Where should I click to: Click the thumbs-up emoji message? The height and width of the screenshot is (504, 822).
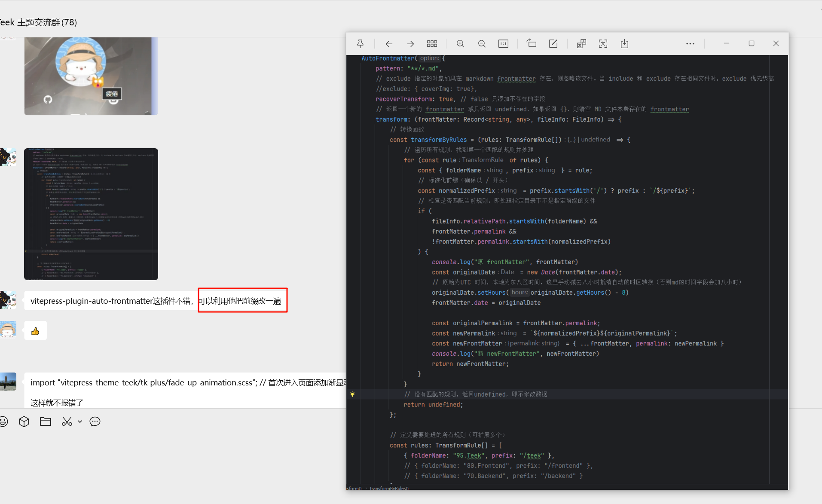pos(35,331)
